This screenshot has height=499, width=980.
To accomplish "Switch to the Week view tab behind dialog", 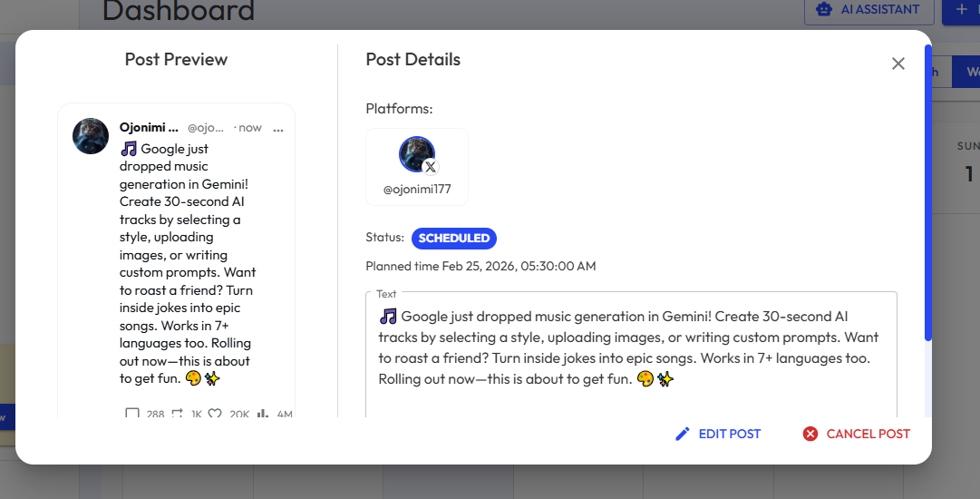I will [x=967, y=72].
